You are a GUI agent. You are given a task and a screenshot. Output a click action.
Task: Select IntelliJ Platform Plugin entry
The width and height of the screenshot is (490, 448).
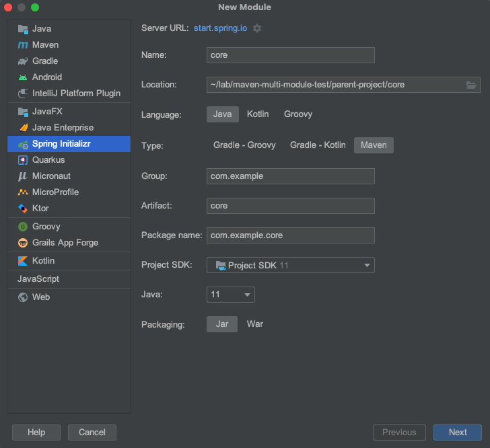69,93
